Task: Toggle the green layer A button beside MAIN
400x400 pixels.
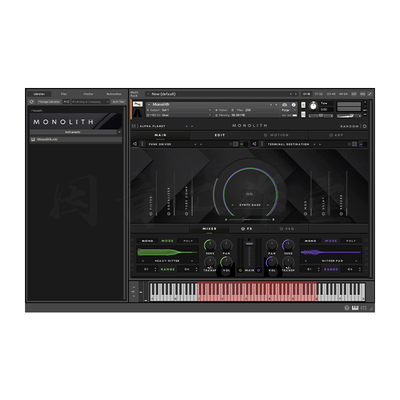Action: coord(240,270)
